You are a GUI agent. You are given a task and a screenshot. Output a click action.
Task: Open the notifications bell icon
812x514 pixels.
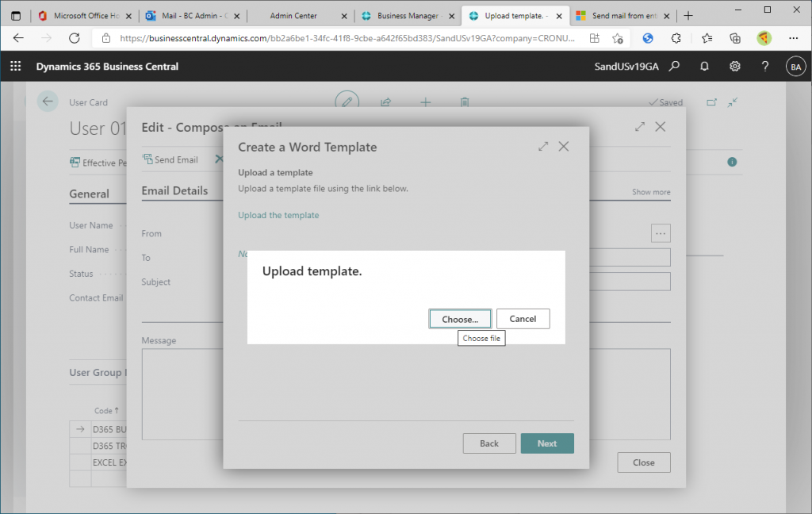pos(704,67)
